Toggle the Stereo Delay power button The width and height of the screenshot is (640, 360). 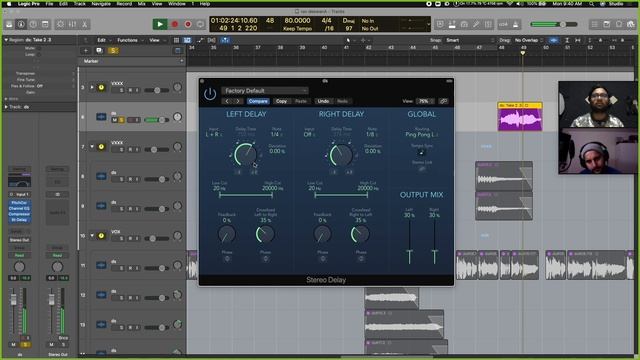pyautogui.click(x=210, y=94)
